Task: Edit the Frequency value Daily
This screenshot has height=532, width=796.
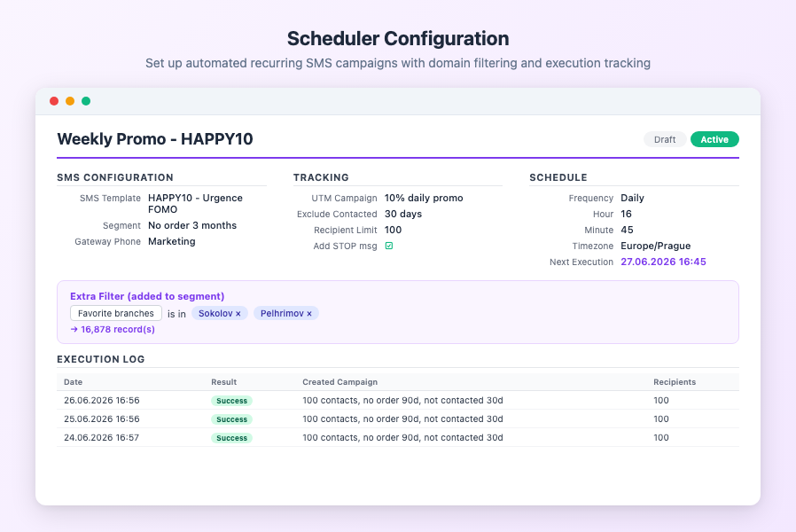Action: click(632, 198)
